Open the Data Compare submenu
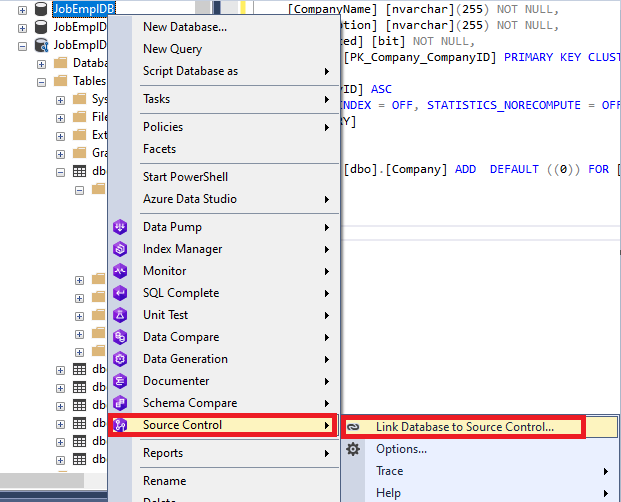This screenshot has width=621, height=502. [224, 337]
